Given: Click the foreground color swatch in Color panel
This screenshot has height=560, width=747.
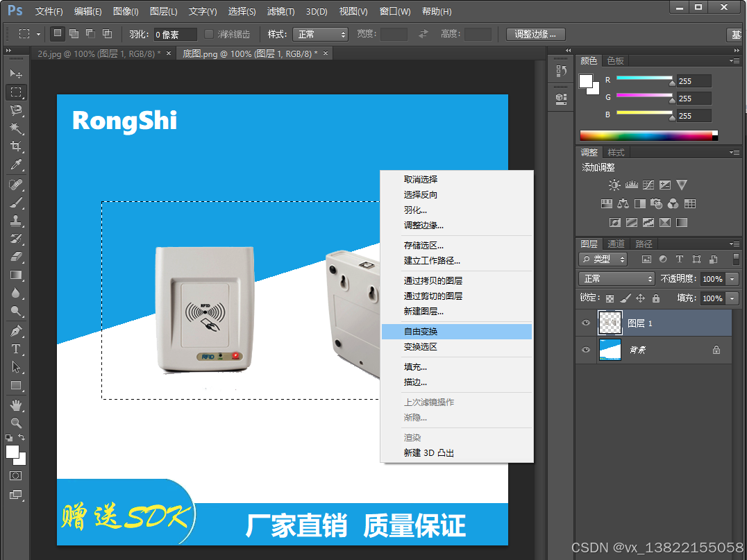Looking at the screenshot, I should [x=586, y=81].
